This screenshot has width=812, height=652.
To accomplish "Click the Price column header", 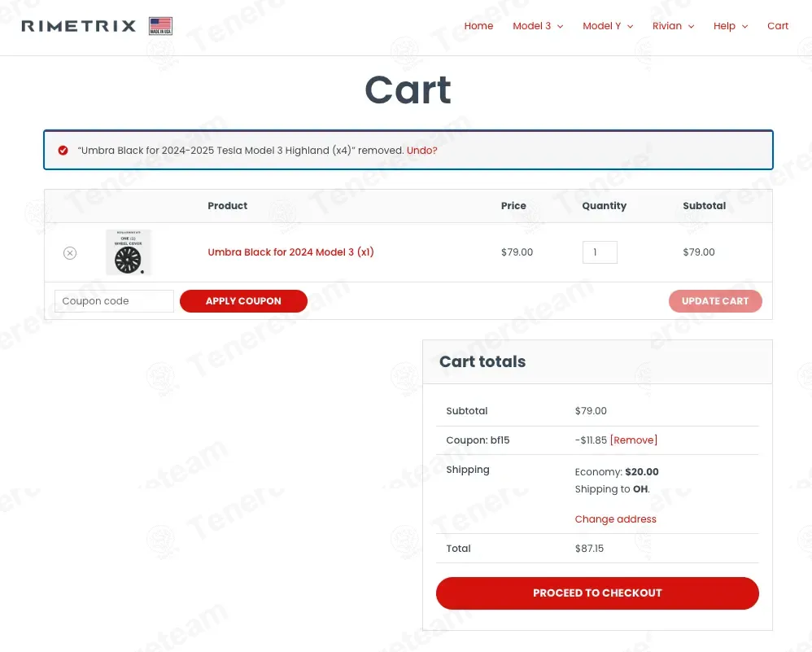I will click(513, 206).
